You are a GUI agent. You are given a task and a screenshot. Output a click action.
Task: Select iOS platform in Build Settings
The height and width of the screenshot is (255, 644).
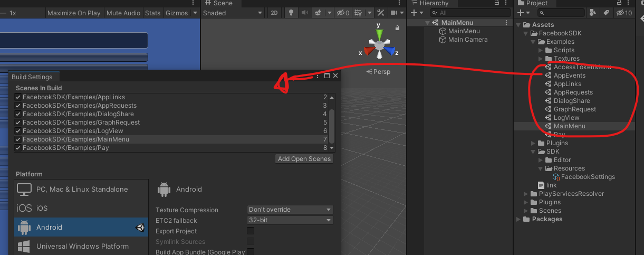[x=81, y=208]
